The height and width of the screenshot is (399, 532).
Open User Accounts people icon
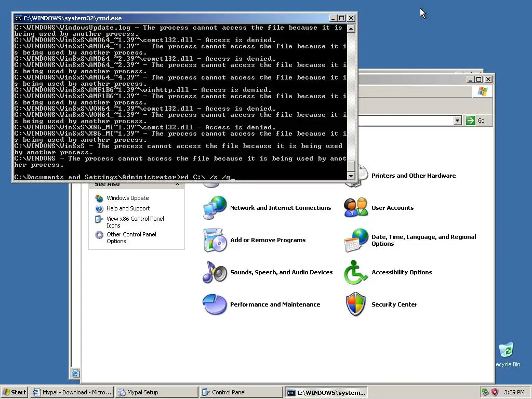(x=355, y=207)
